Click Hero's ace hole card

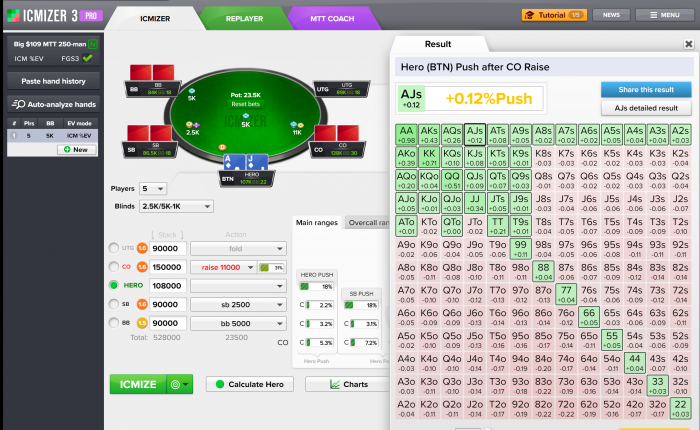pos(234,163)
